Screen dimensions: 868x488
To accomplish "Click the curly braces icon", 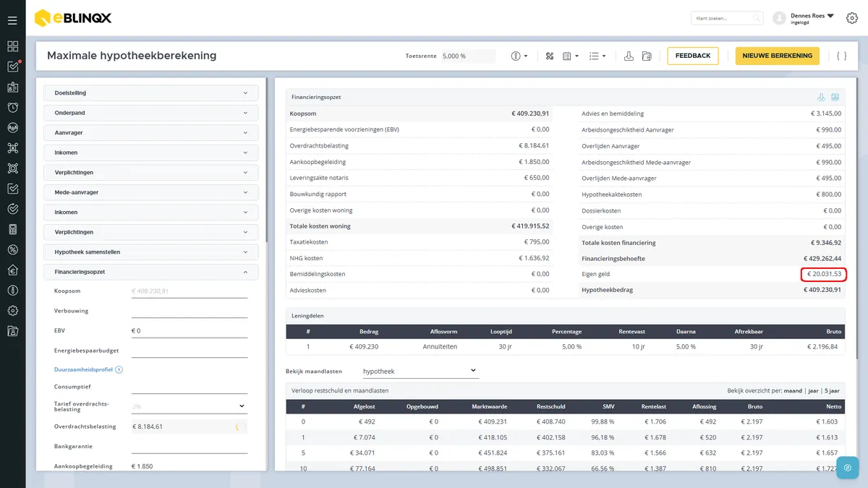I will coord(841,56).
